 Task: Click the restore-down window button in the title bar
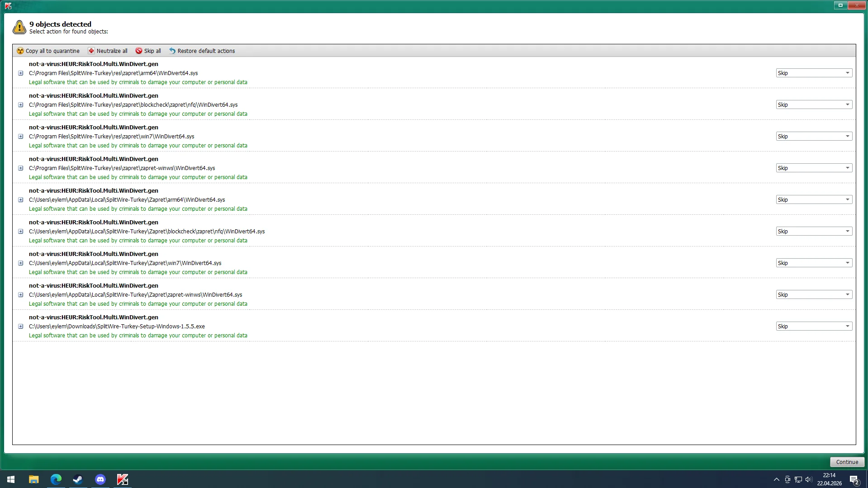[840, 5]
